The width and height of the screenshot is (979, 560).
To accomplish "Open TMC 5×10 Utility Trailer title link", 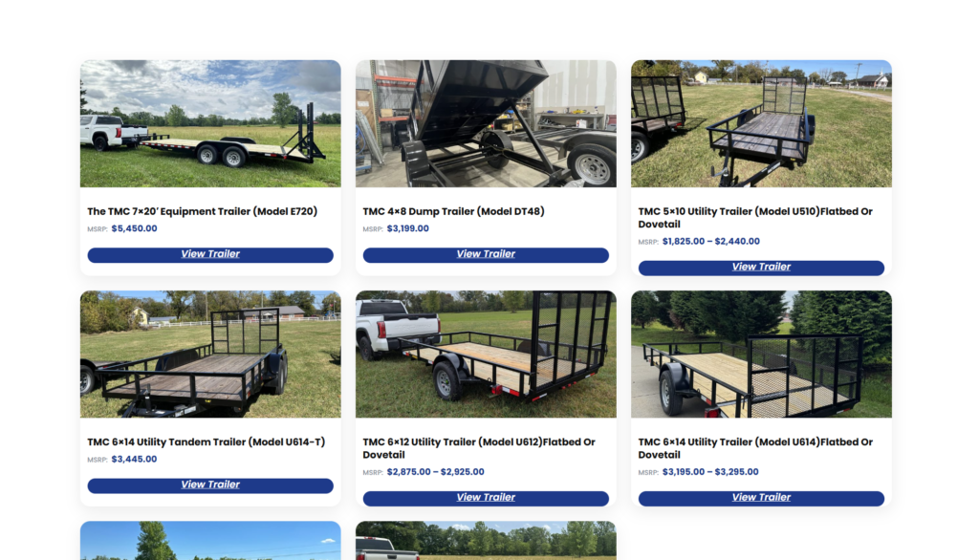I will point(755,218).
